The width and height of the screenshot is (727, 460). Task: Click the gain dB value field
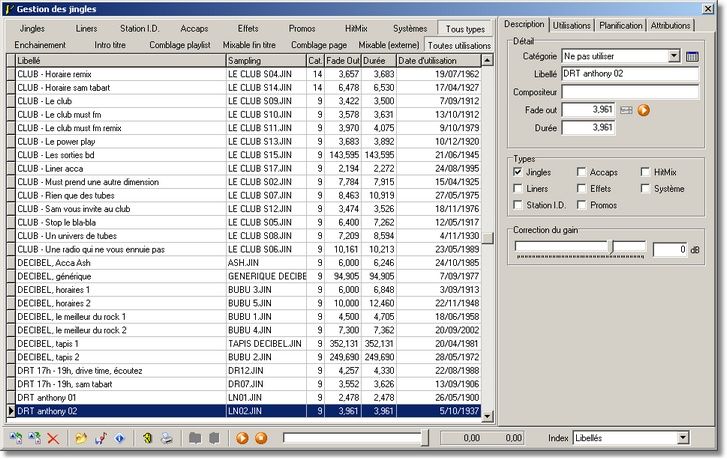click(670, 250)
